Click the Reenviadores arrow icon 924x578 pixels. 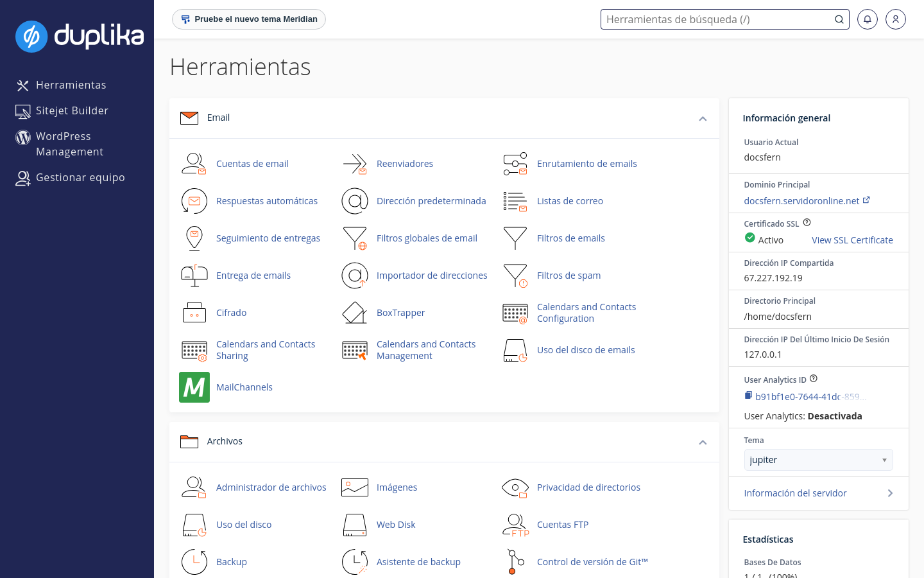(354, 164)
